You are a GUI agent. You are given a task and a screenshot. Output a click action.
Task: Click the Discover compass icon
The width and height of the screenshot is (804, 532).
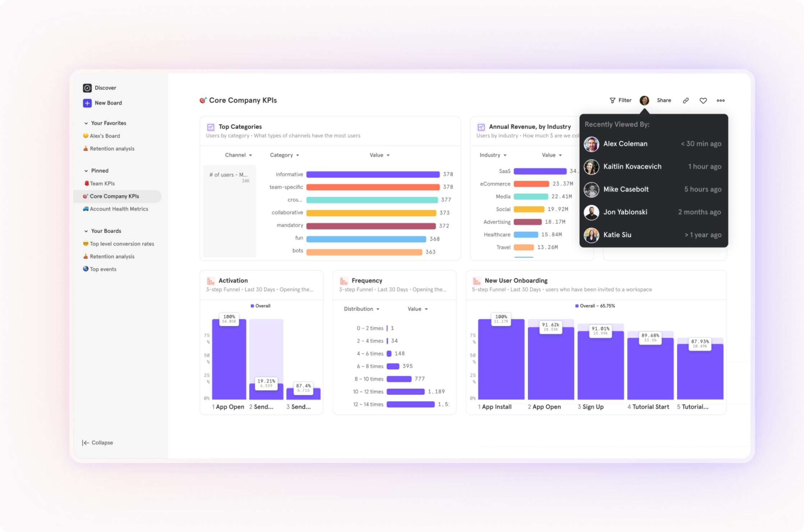coord(87,88)
